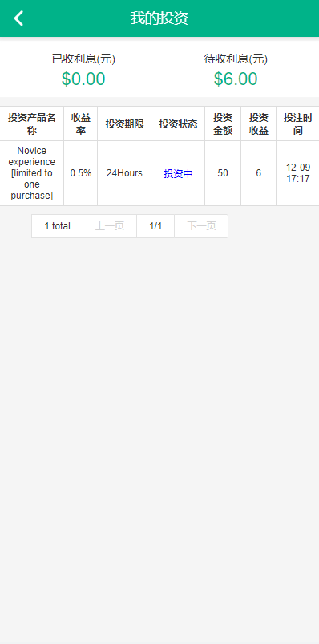Click the 收益率 column header
This screenshot has width=319, height=644.
80,124
